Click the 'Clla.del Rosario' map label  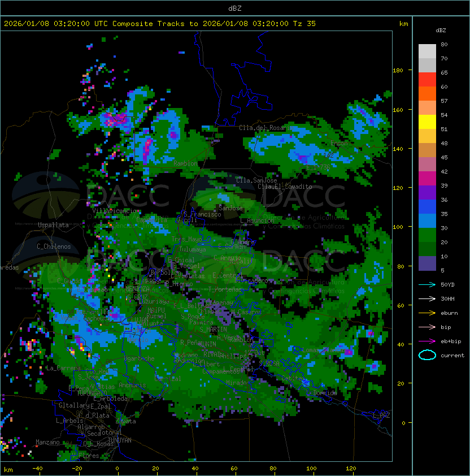pos(266,128)
